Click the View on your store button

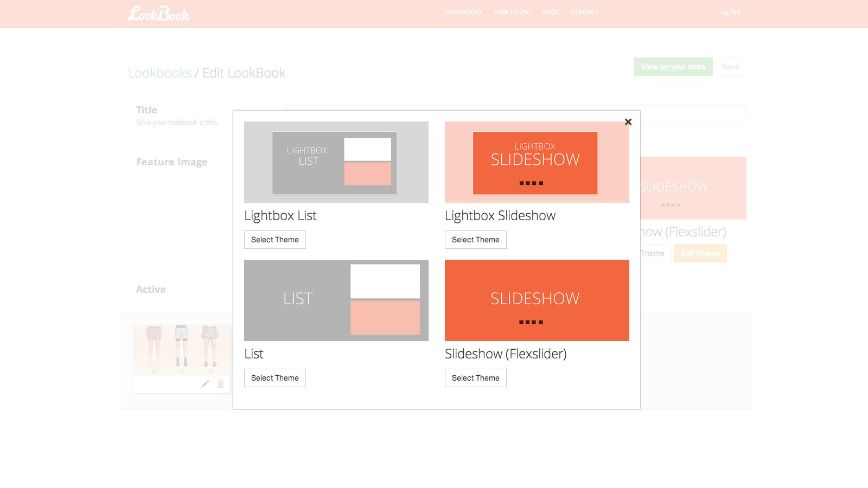click(673, 67)
